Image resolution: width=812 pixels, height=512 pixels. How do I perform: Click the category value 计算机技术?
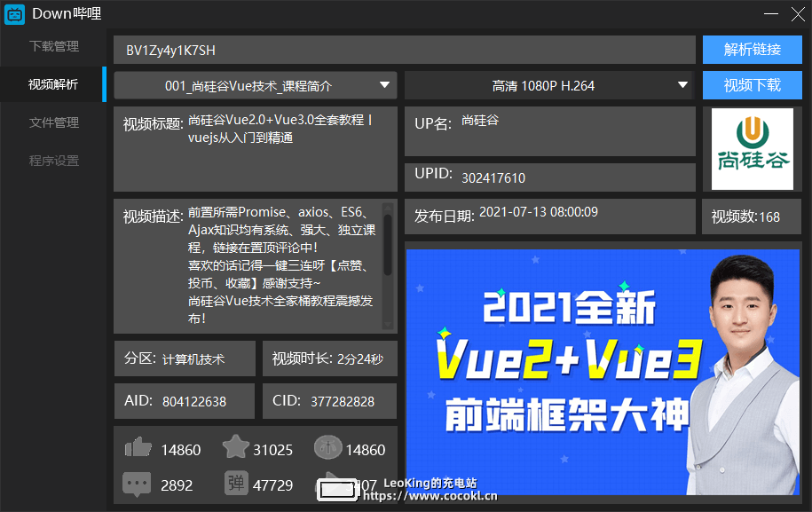click(193, 359)
